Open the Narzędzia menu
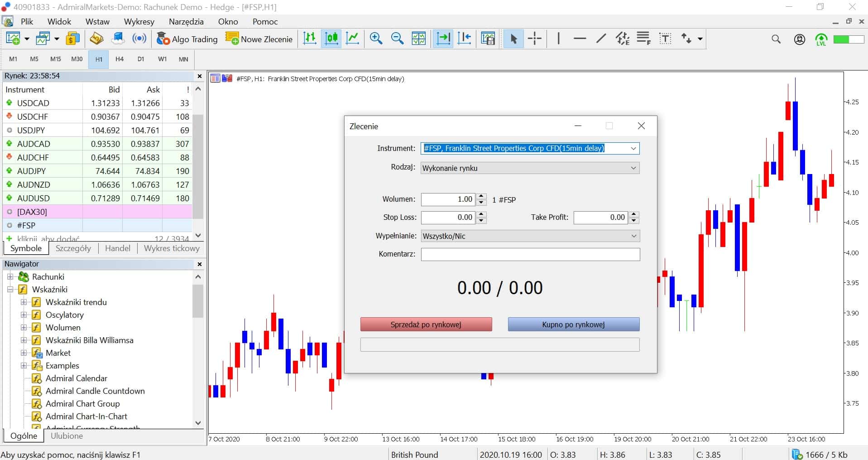 pyautogui.click(x=186, y=22)
